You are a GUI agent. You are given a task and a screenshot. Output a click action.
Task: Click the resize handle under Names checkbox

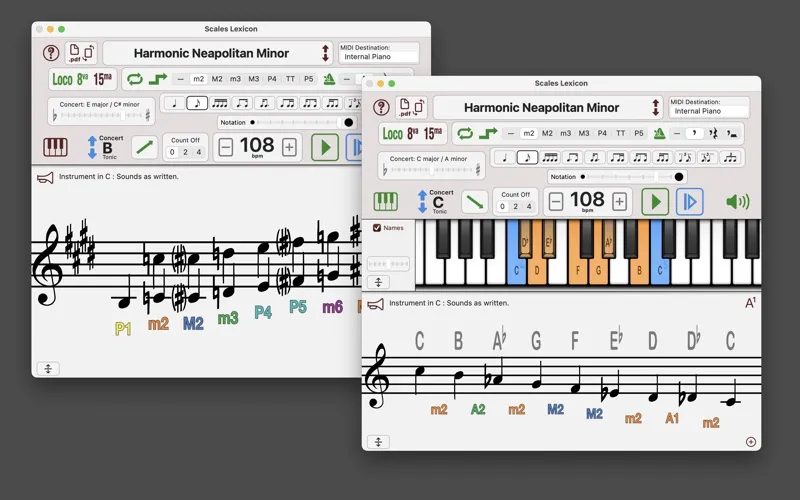coord(378,282)
